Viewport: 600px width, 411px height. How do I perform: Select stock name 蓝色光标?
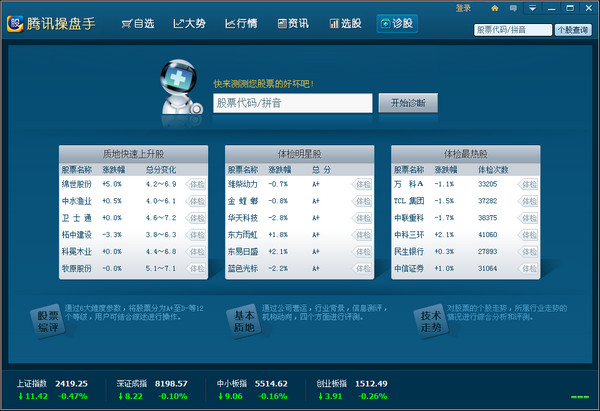tap(243, 268)
